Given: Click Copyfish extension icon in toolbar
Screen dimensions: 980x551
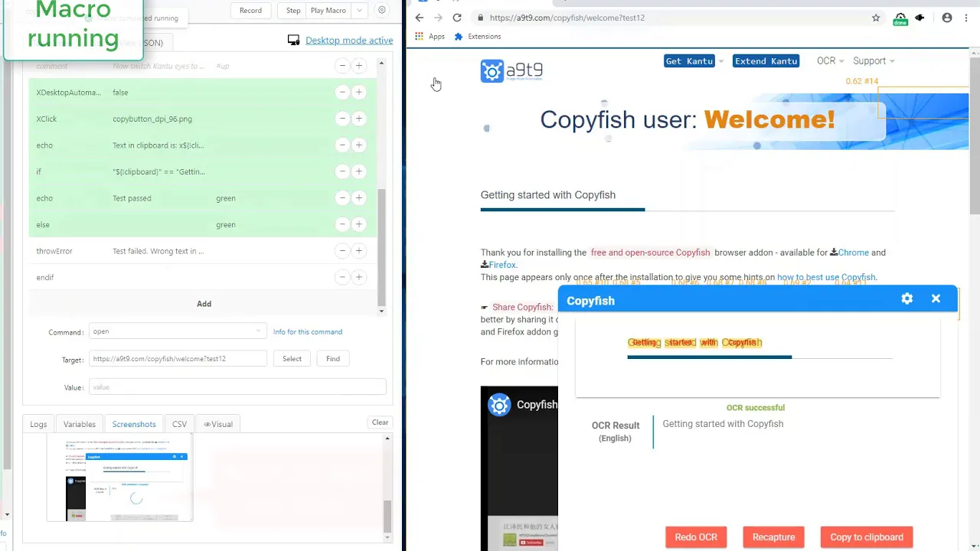Looking at the screenshot, I should coord(920,18).
